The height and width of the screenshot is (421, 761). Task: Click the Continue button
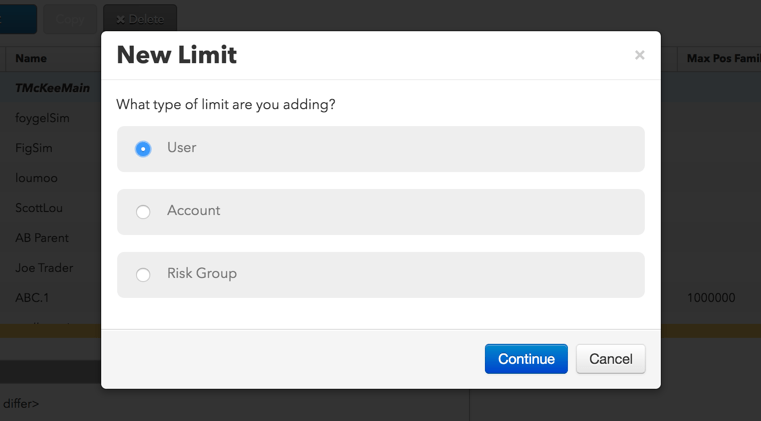pyautogui.click(x=526, y=359)
